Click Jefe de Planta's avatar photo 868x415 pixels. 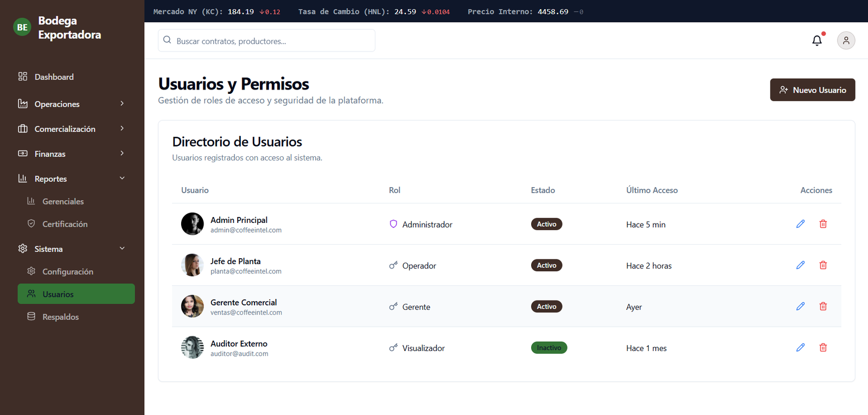[192, 265]
